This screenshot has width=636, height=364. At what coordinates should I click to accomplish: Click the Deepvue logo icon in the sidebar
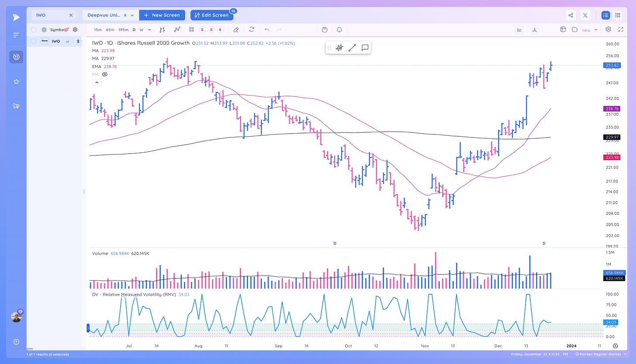pyautogui.click(x=16, y=17)
